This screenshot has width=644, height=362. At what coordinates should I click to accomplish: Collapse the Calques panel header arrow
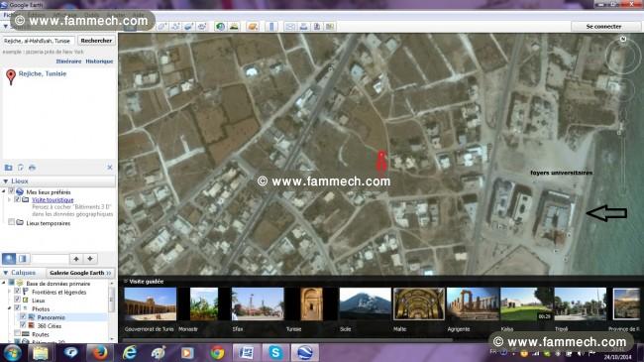click(x=6, y=273)
